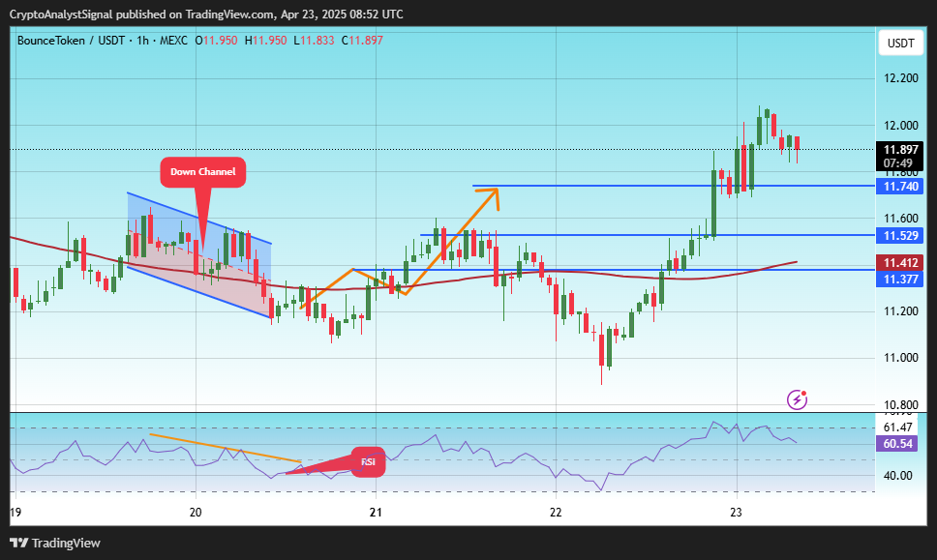This screenshot has height=560, width=937.
Task: Click the 11.740 price level label
Action: pos(900,187)
